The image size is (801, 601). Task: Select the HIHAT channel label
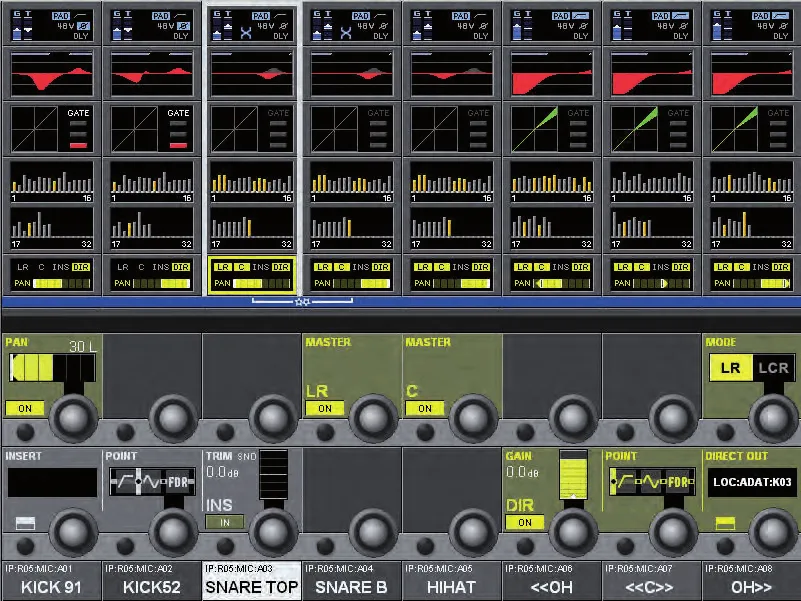(x=452, y=582)
